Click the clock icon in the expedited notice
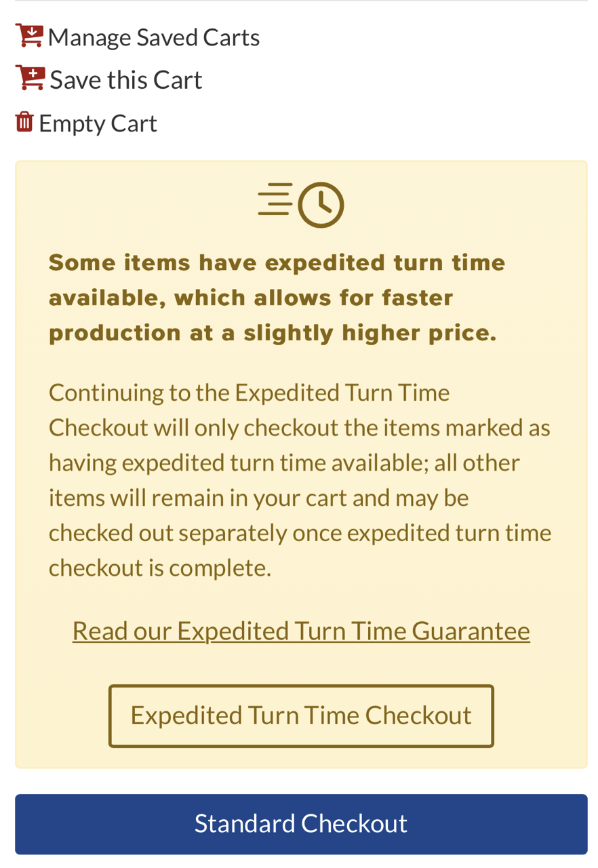 [320, 204]
